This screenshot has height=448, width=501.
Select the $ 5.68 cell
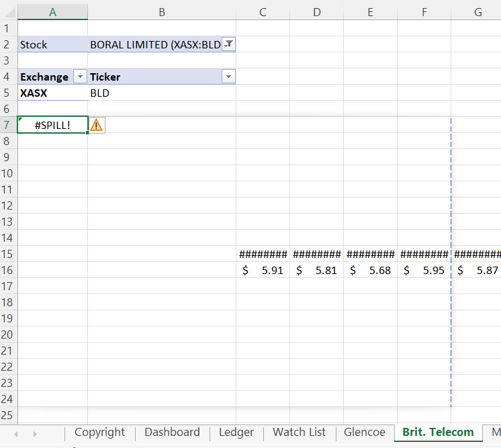pyautogui.click(x=370, y=270)
